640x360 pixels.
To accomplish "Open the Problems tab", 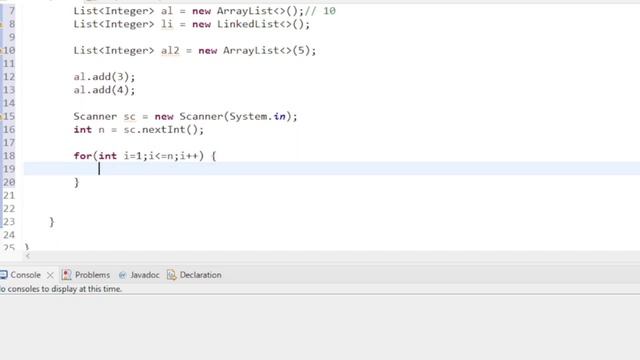I will click(92, 275).
